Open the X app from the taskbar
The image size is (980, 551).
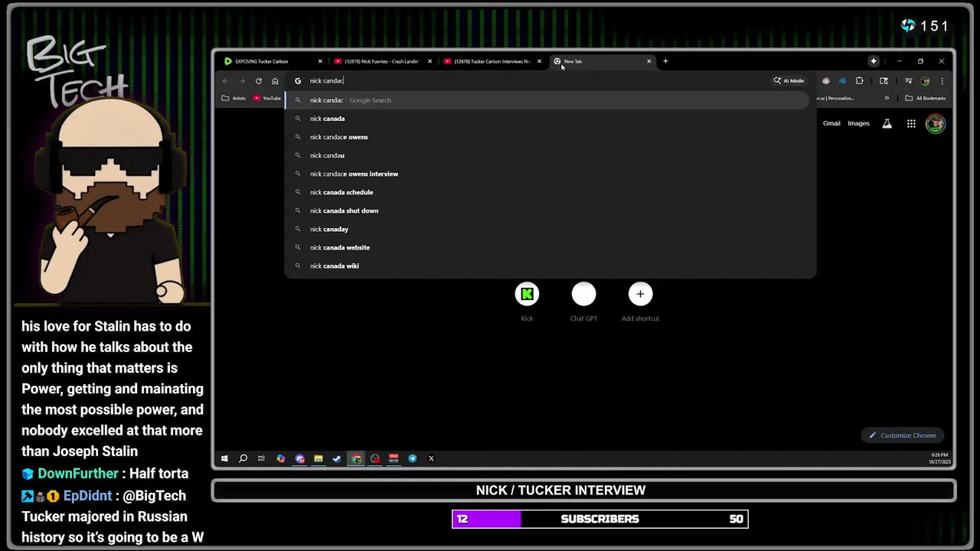tap(431, 458)
